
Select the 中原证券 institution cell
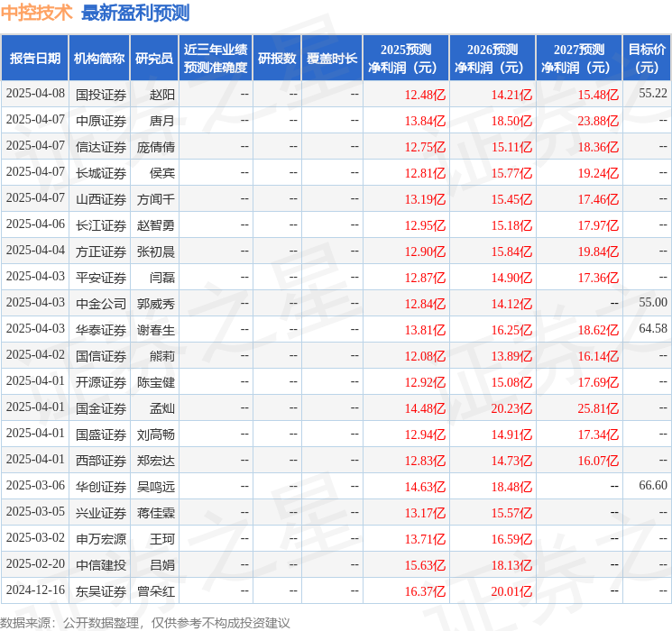click(x=101, y=121)
